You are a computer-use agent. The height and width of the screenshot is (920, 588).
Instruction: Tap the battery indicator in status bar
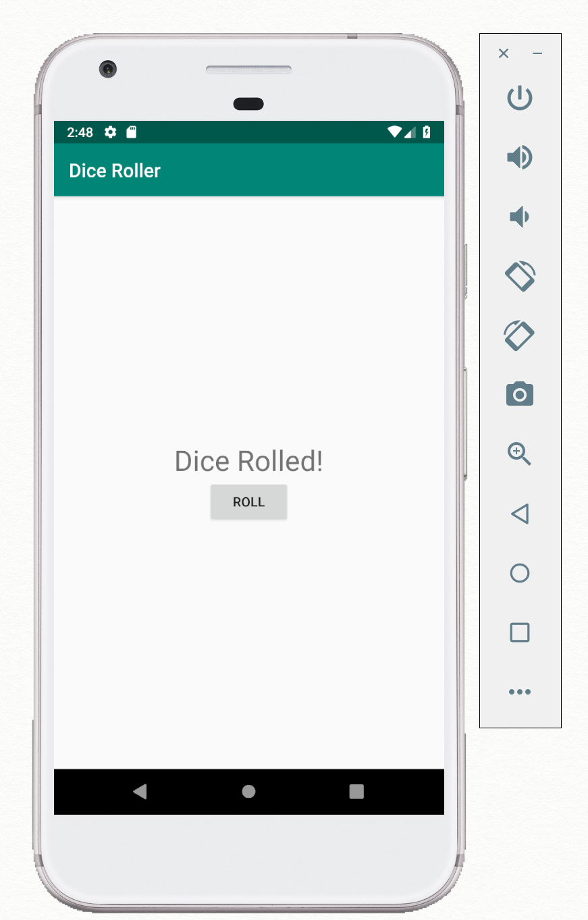[x=427, y=132]
